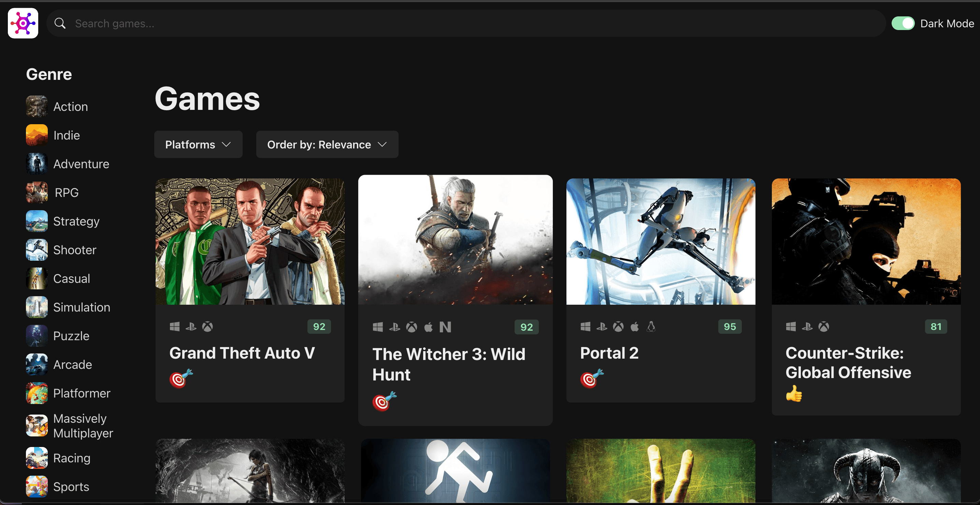The image size is (980, 505).
Task: Click Windows icon on Grand Theft Auto V card
Action: (x=175, y=327)
